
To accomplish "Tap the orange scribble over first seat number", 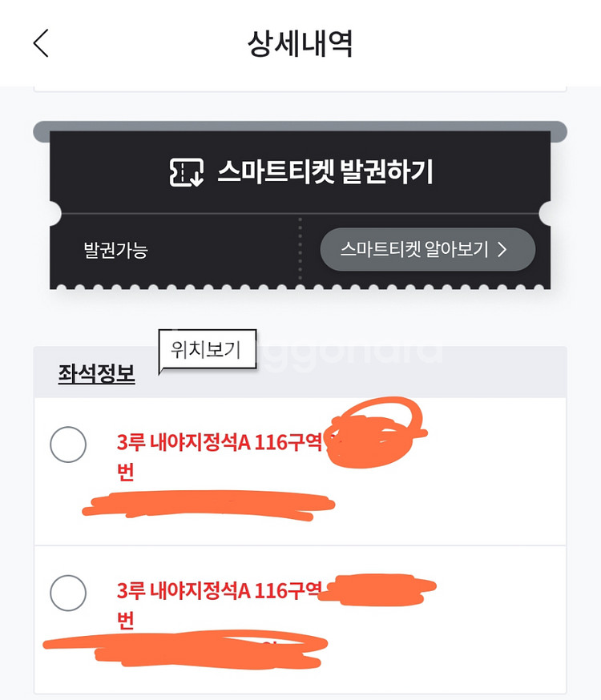I will click(x=375, y=432).
